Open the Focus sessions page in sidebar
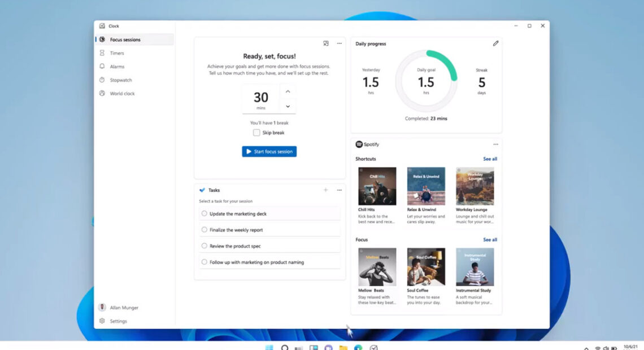This screenshot has height=350, width=644. 134,40
